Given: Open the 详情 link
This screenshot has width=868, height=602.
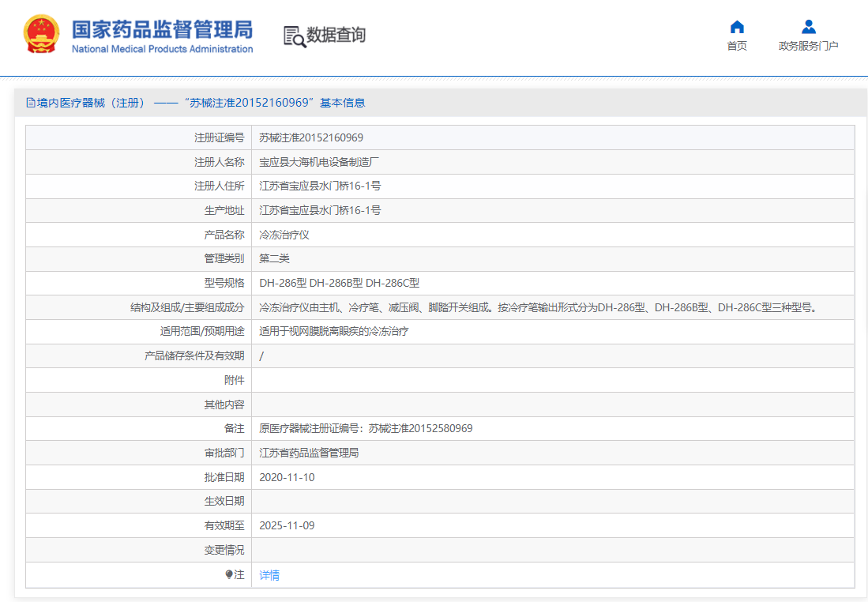Looking at the screenshot, I should [269, 575].
